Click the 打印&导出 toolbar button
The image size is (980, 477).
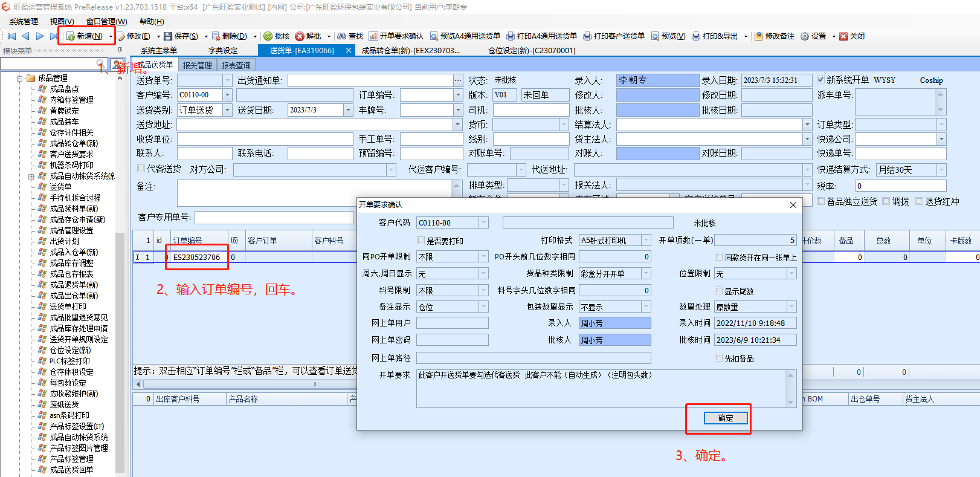click(x=715, y=36)
